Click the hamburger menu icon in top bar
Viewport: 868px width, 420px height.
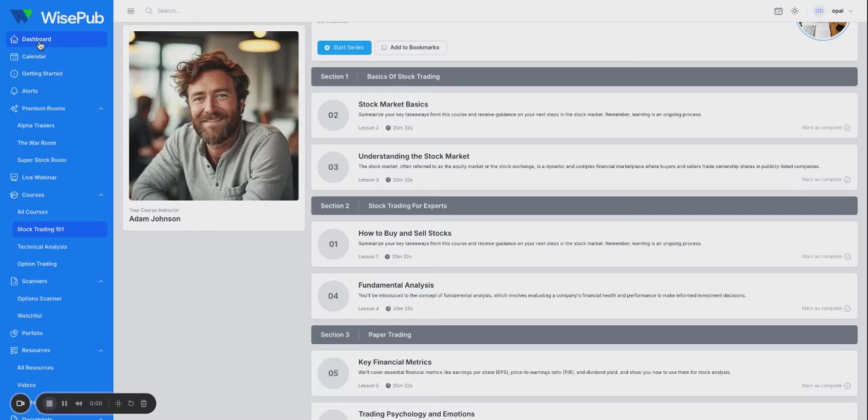coord(131,11)
